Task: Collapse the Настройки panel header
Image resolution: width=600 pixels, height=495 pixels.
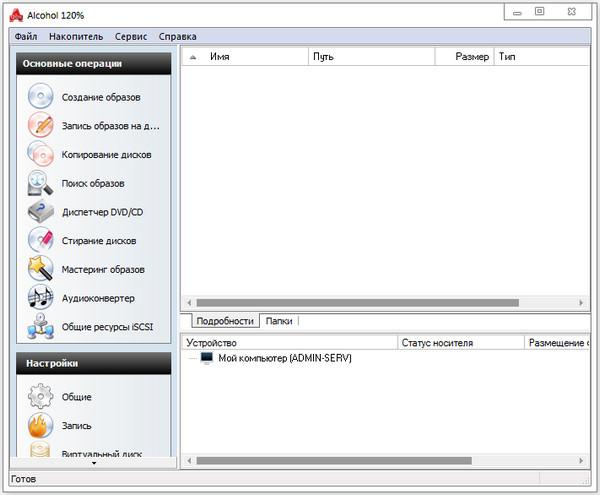Action: click(x=93, y=364)
